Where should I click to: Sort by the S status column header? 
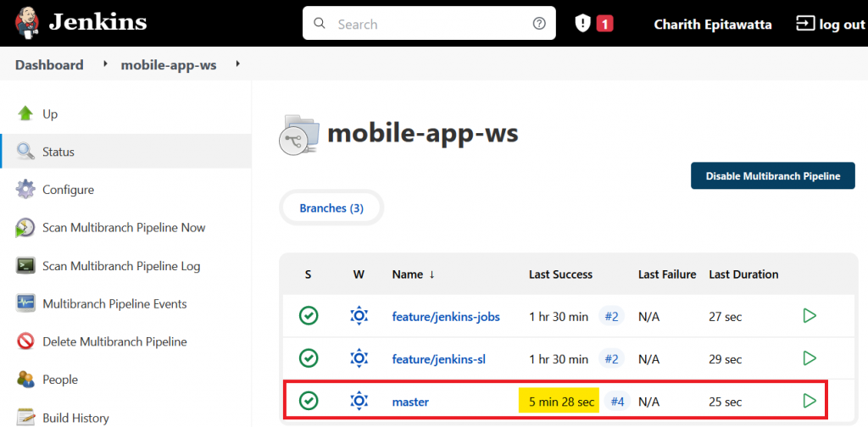tap(308, 274)
